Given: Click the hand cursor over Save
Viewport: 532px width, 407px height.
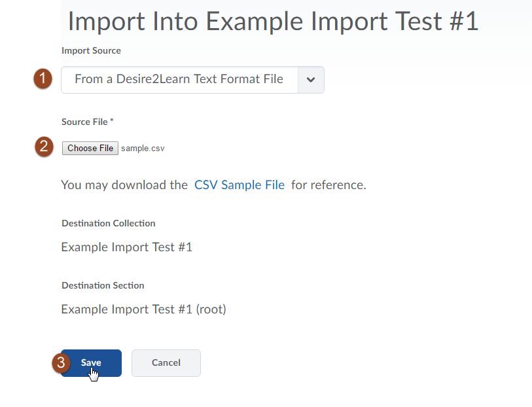Looking at the screenshot, I should (94, 374).
